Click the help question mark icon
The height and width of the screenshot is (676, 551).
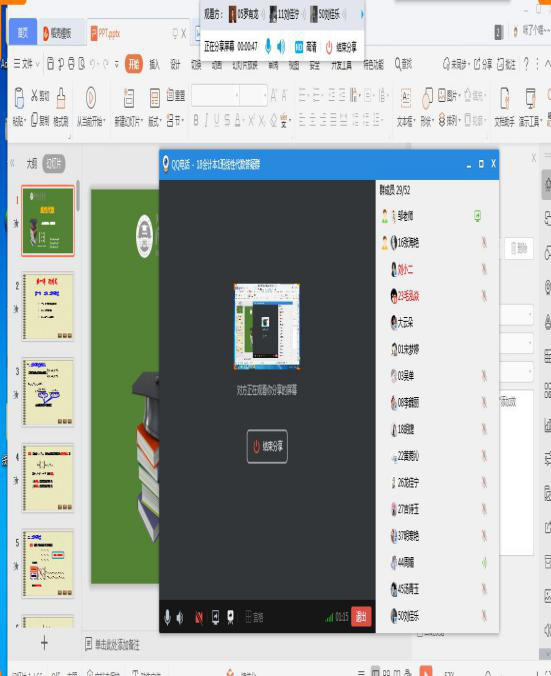click(526, 64)
